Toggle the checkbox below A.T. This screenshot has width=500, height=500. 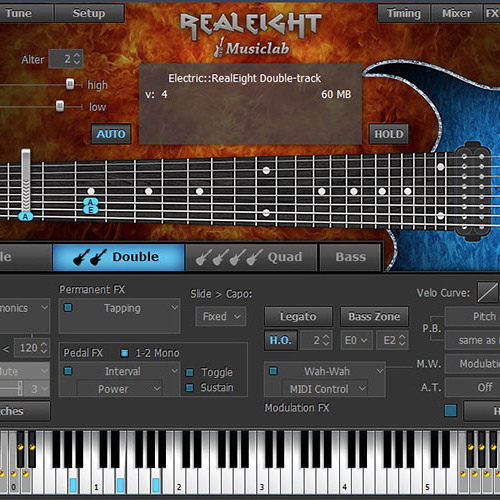[451, 411]
